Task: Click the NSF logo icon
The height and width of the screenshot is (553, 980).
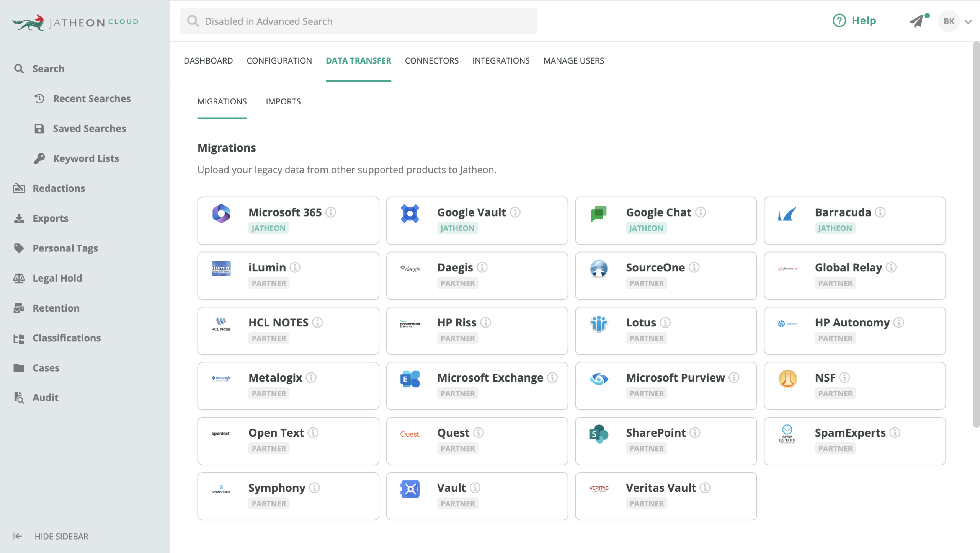Action: (787, 379)
